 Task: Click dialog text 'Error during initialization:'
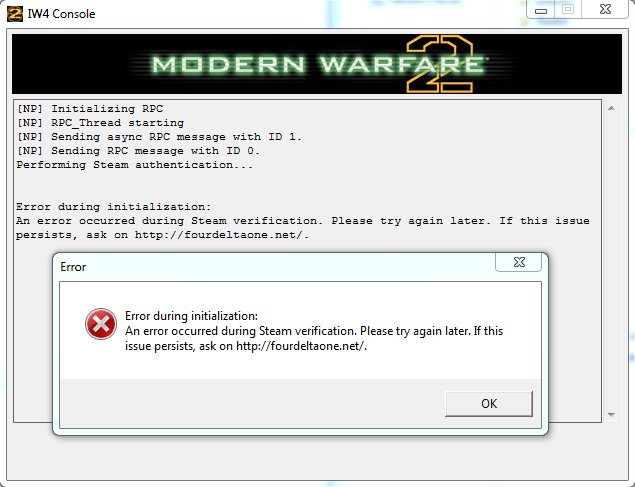pyautogui.click(x=191, y=316)
